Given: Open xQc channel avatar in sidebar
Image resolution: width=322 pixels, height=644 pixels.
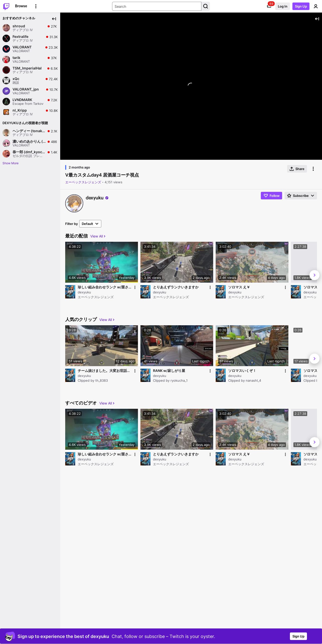Looking at the screenshot, I should (x=6, y=80).
